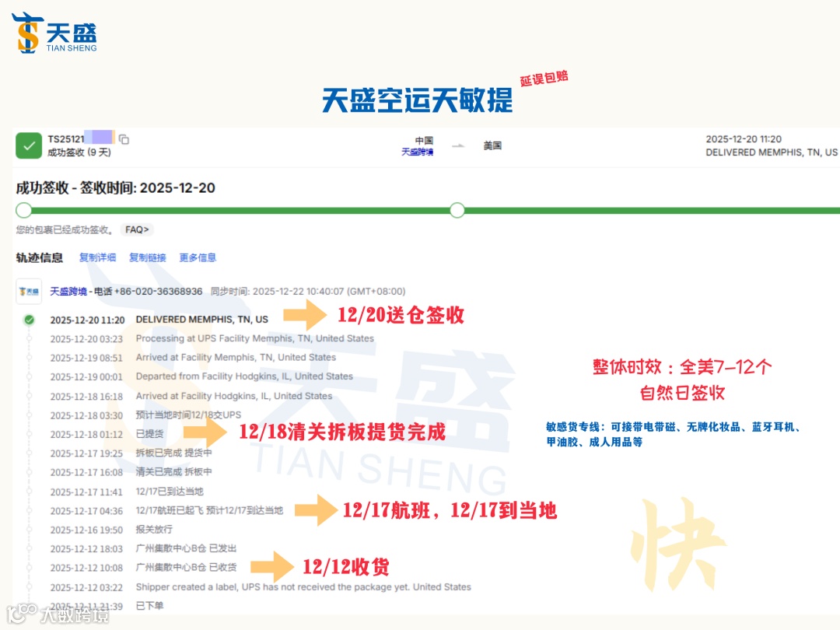Click the 美国 destination label
840x630 pixels.
(x=492, y=145)
